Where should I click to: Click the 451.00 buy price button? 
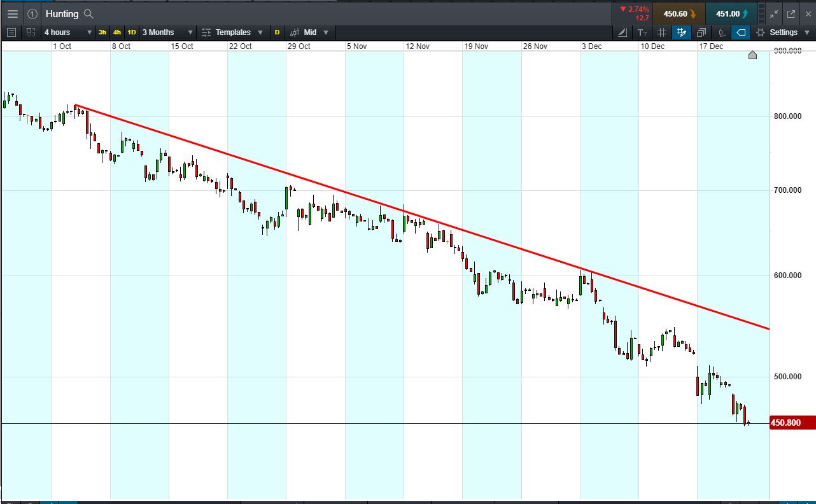[x=731, y=13]
